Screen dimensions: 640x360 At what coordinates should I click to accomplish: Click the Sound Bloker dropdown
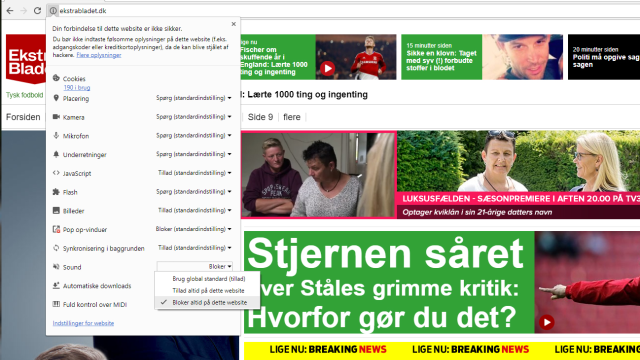click(195, 267)
